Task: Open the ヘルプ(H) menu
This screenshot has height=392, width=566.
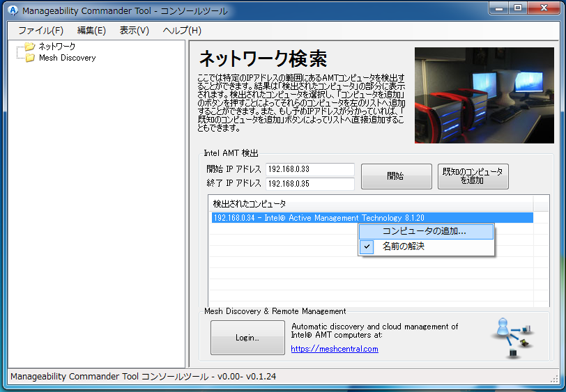Action: (x=182, y=31)
